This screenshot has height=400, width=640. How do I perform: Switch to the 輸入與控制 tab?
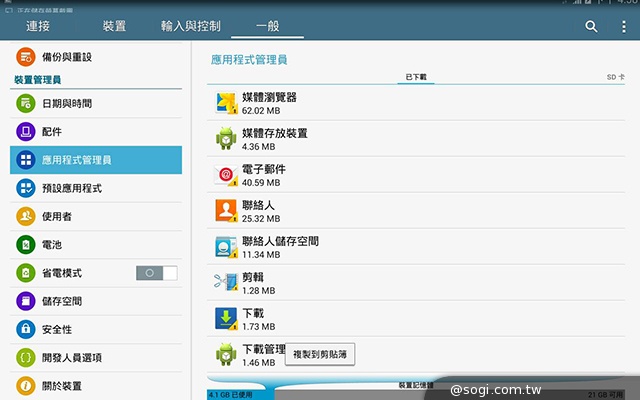pos(191,27)
